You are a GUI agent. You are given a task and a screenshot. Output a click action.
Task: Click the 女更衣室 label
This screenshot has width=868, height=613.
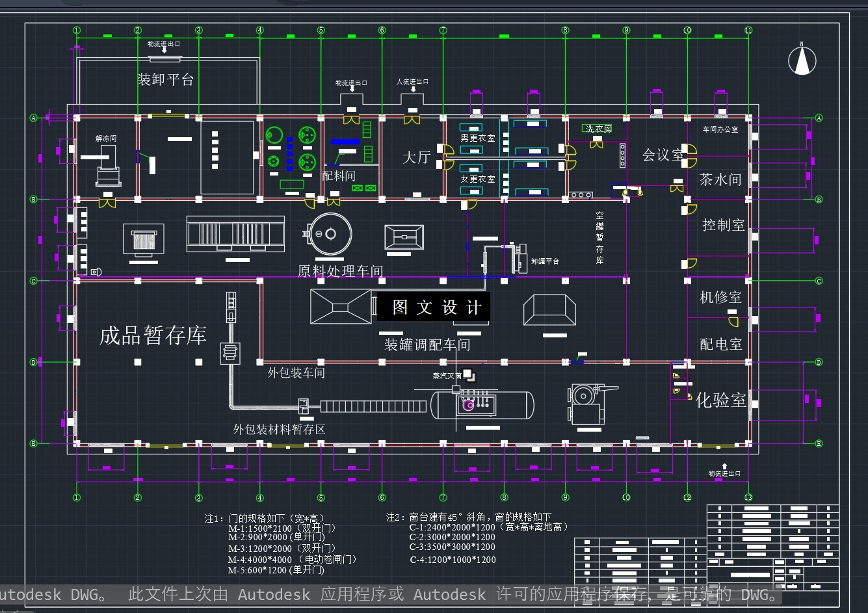point(478,179)
